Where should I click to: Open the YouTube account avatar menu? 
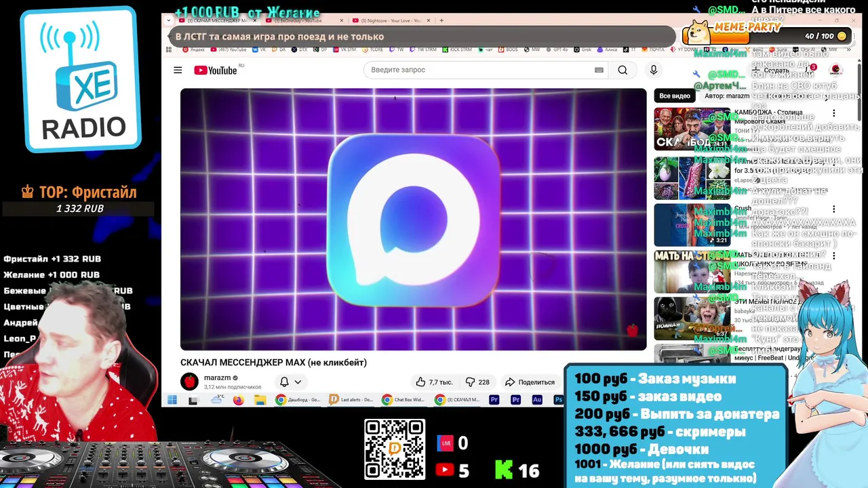click(x=835, y=70)
